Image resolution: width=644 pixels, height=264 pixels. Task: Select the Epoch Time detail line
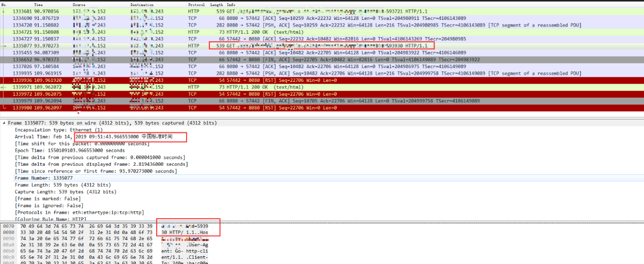point(70,151)
